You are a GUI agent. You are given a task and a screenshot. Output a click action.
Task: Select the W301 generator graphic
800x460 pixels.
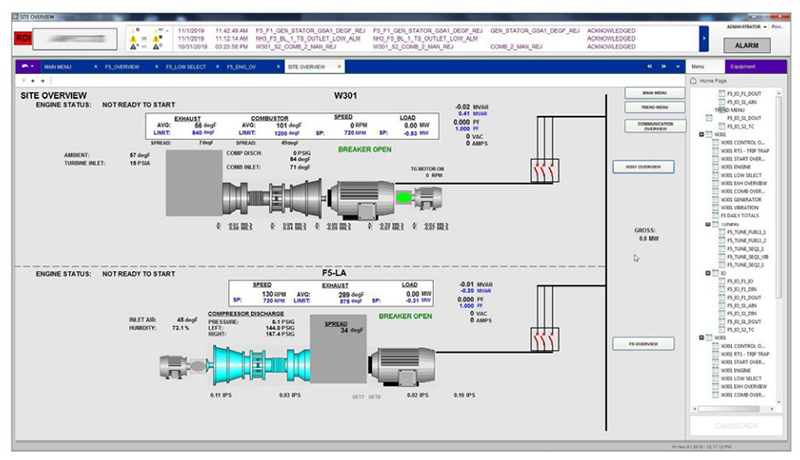tap(361, 199)
